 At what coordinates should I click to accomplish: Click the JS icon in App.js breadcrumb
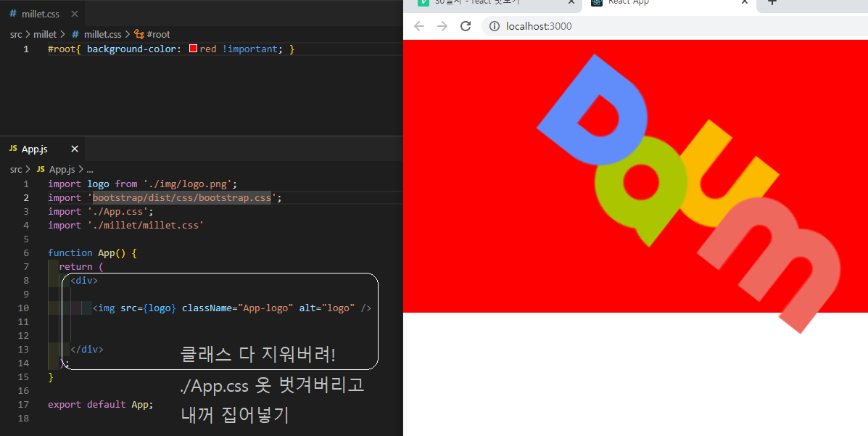pyautogui.click(x=41, y=170)
